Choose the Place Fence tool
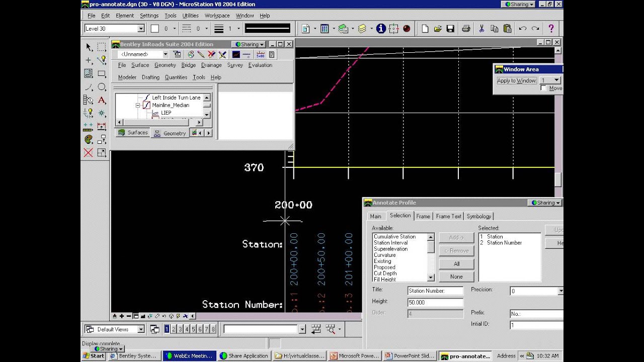The height and width of the screenshot is (362, 644). (102, 47)
